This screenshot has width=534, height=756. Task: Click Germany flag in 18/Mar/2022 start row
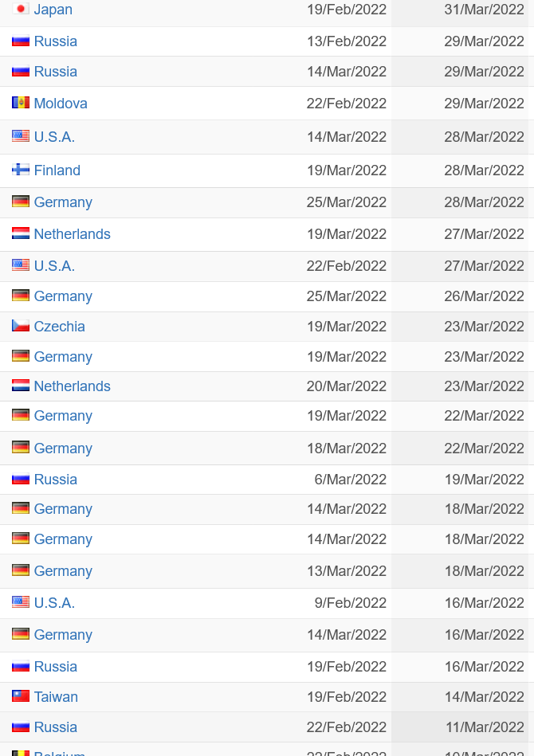pos(21,447)
